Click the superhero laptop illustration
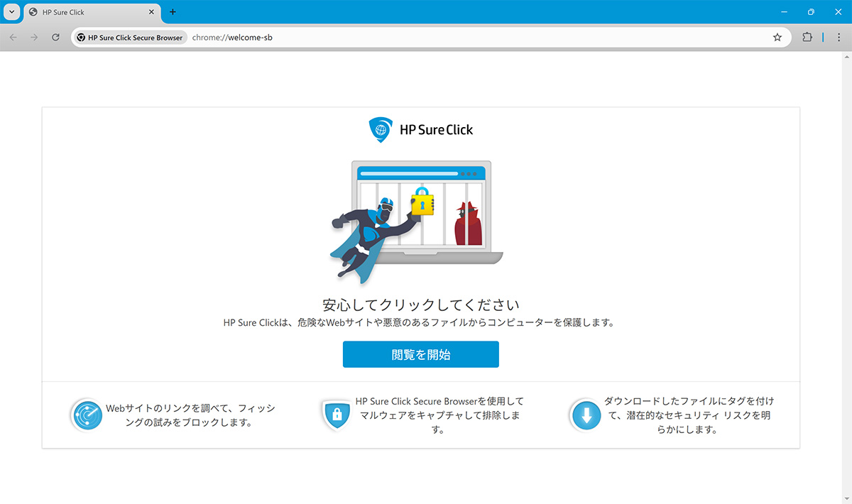 [x=418, y=221]
